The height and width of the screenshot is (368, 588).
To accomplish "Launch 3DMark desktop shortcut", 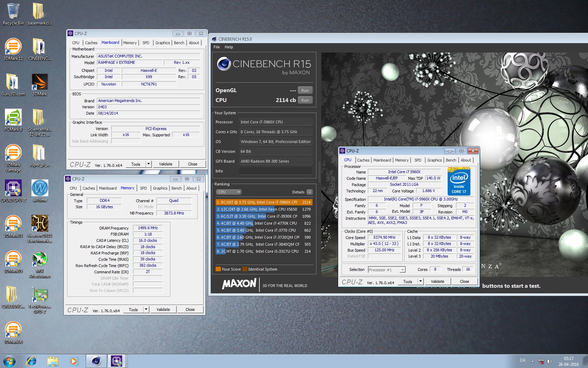I will click(40, 85).
